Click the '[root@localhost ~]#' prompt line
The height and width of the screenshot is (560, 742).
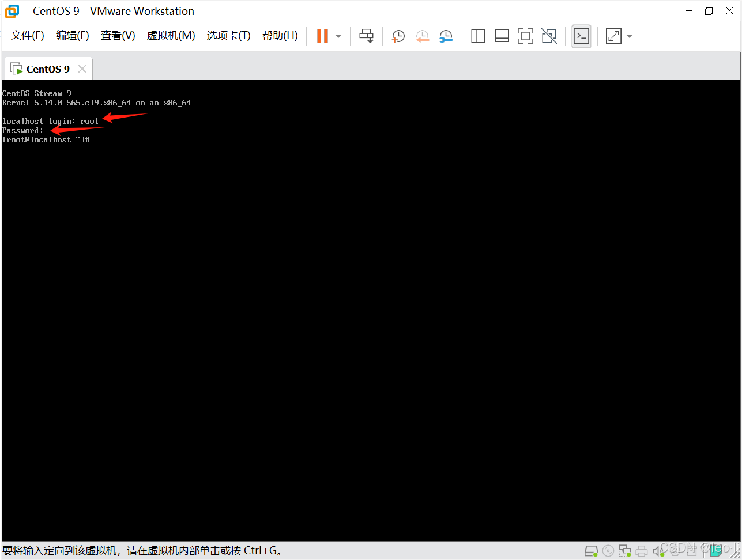pyautogui.click(x=46, y=140)
